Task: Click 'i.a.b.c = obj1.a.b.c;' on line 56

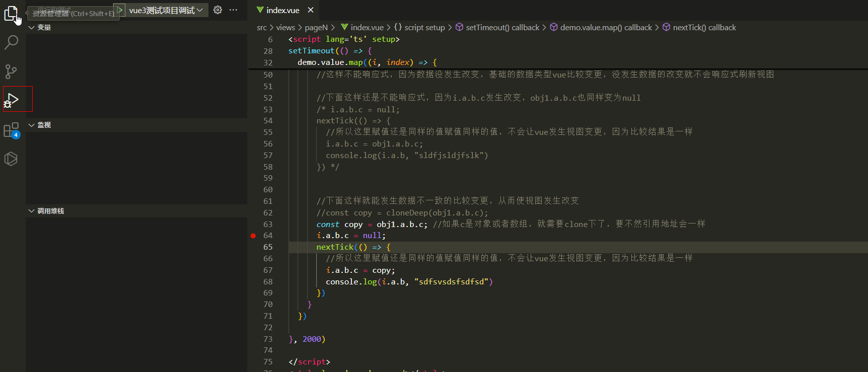Action: tap(375, 144)
